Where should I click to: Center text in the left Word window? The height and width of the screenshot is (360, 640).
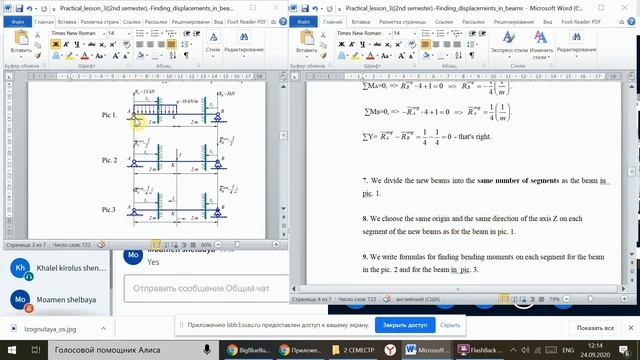150,44
